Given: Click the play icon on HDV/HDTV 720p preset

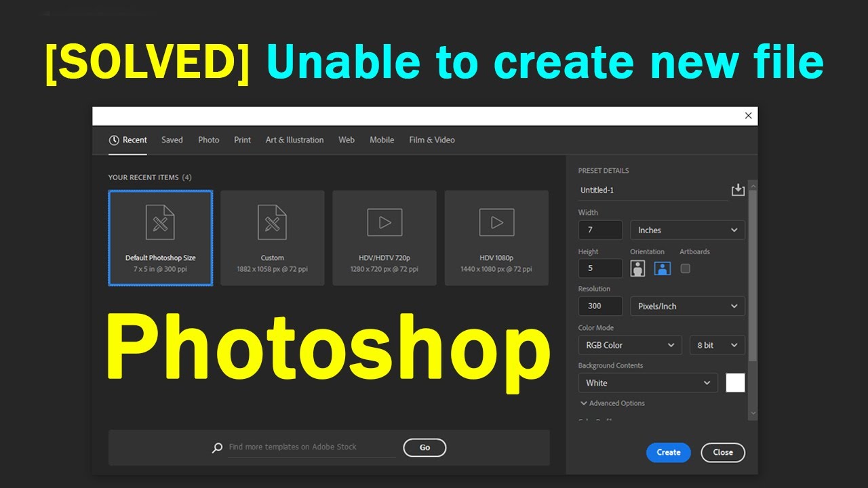Looking at the screenshot, I should (384, 222).
